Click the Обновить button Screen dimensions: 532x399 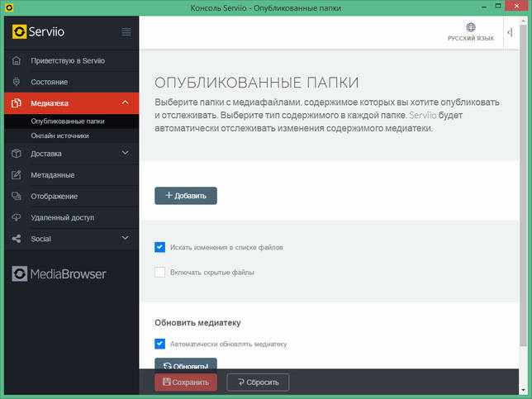click(x=186, y=363)
